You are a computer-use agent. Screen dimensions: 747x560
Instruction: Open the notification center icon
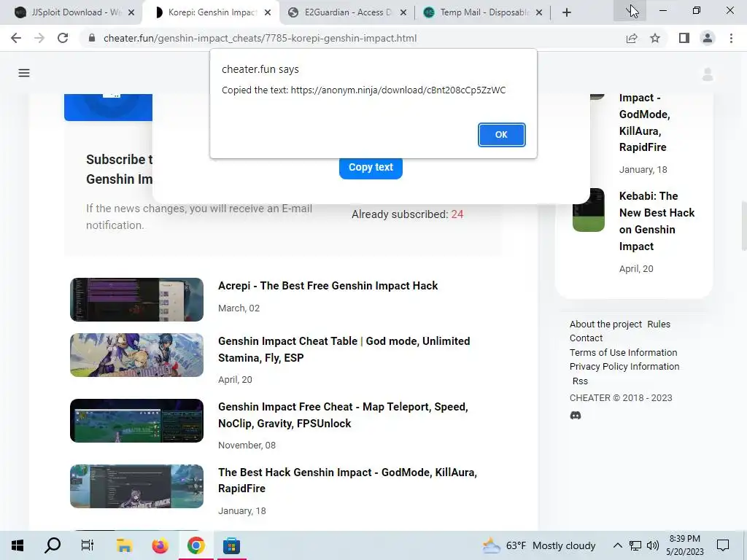723,545
